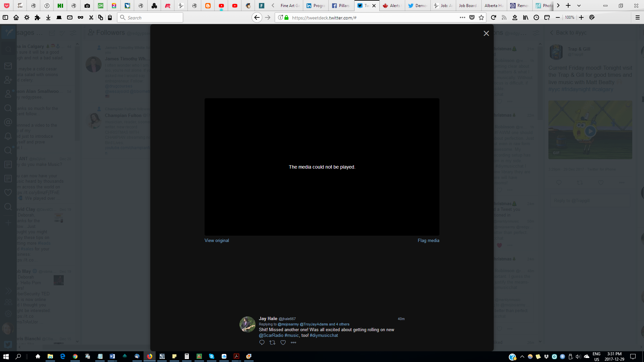This screenshot has height=362, width=644.
Task: Toggle Reader Mode in the address bar
Action: point(504,17)
